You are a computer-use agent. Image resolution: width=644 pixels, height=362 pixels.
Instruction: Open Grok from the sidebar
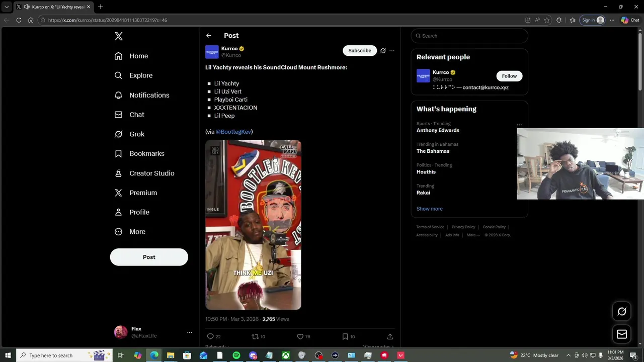(129, 134)
